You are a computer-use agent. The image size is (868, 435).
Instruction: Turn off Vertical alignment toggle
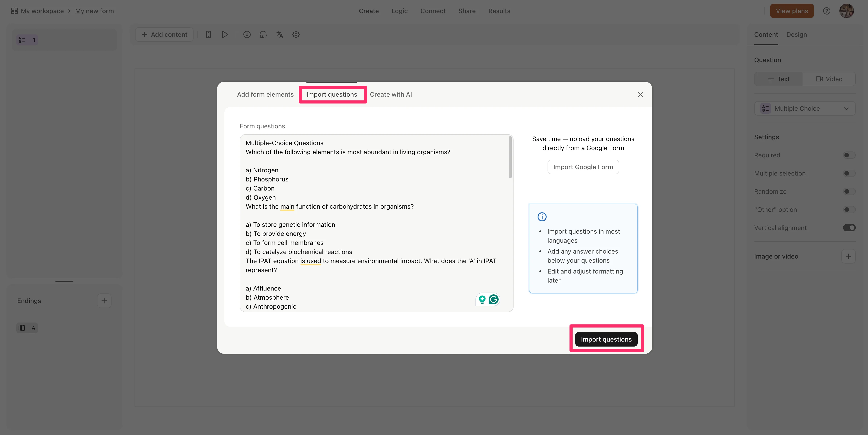pos(849,228)
